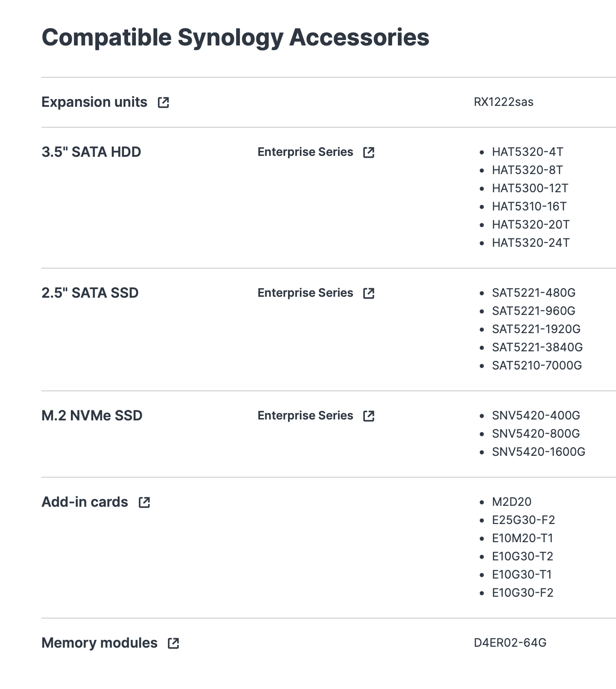The width and height of the screenshot is (616, 689).
Task: Select the D4ER02-64G memory module text
Action: click(x=510, y=643)
